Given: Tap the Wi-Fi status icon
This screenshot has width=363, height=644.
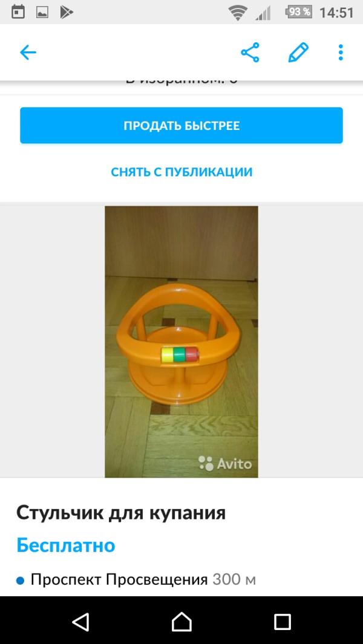Looking at the screenshot, I should tap(238, 13).
